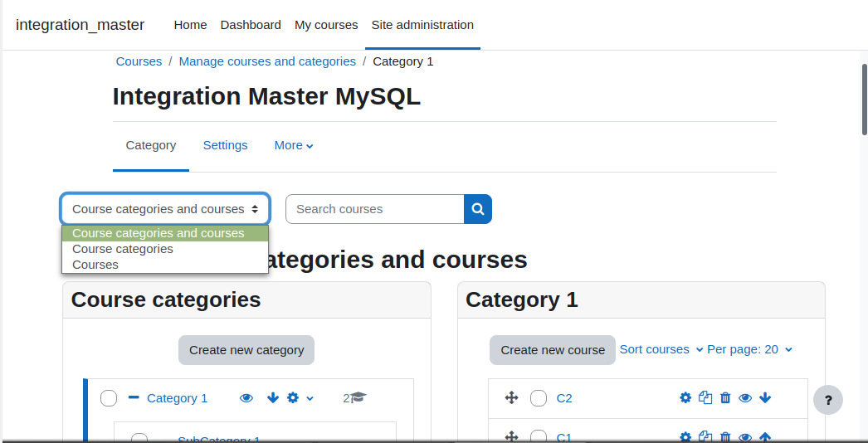This screenshot has width=868, height=443.
Task: Pick 'Course categories and courses' list option
Action: click(x=165, y=233)
